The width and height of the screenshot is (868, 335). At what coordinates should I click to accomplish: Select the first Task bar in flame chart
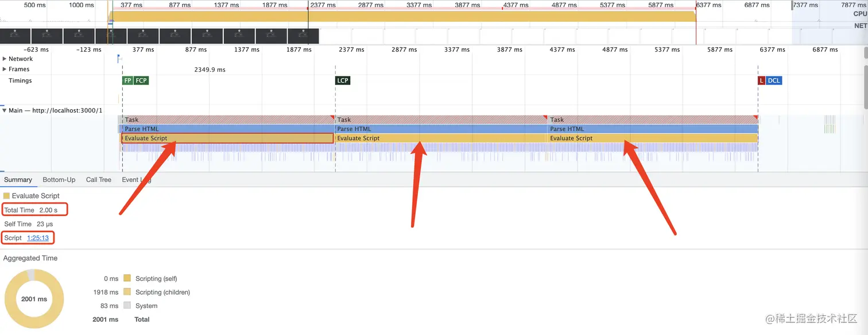(x=227, y=120)
